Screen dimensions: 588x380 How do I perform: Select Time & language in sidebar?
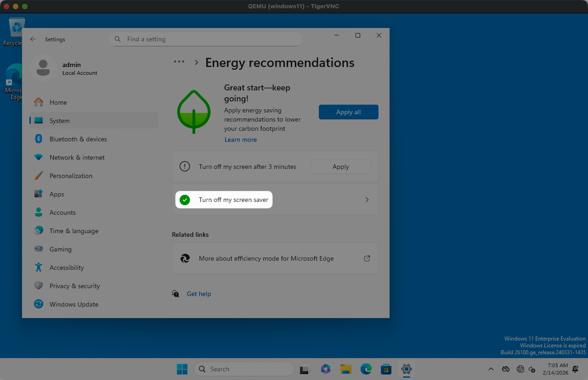[73, 231]
